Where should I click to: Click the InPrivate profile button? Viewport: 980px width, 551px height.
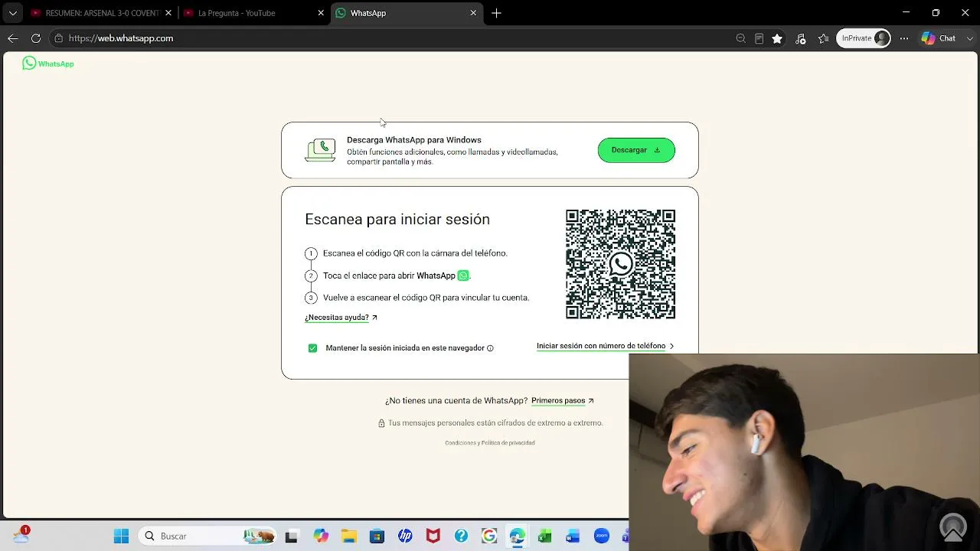(864, 38)
